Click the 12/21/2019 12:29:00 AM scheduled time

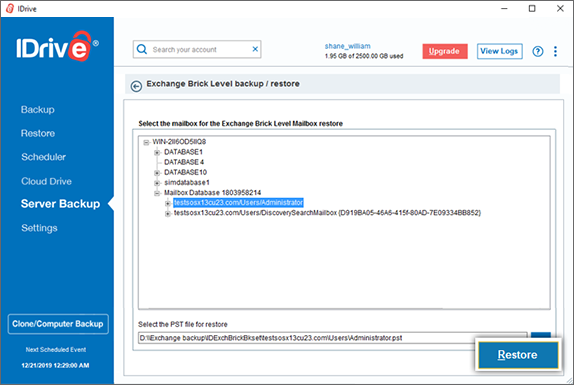coord(55,365)
